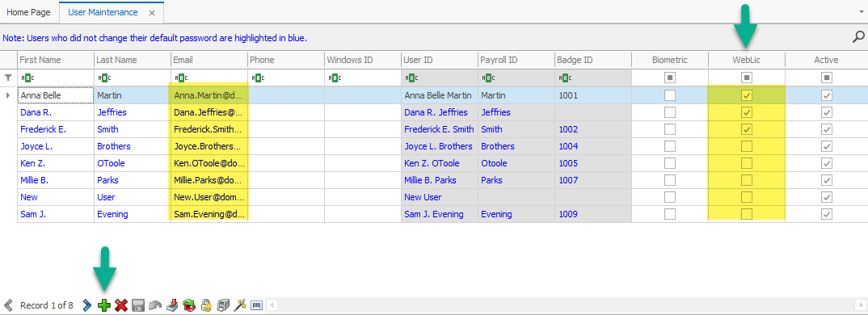The height and width of the screenshot is (315, 868).
Task: Add a new user with green plus
Action: [103, 305]
